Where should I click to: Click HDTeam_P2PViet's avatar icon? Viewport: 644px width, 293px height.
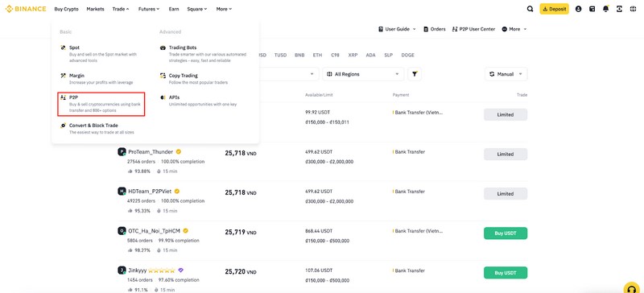click(122, 192)
